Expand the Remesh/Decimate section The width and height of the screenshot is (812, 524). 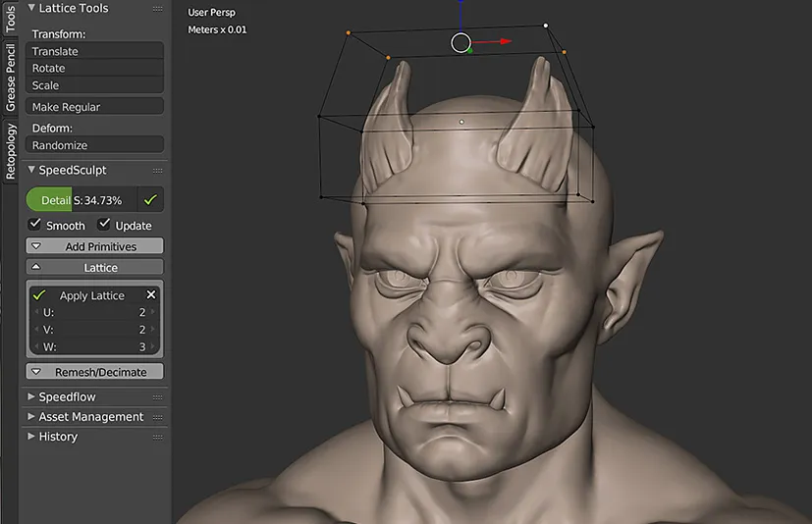tap(95, 372)
